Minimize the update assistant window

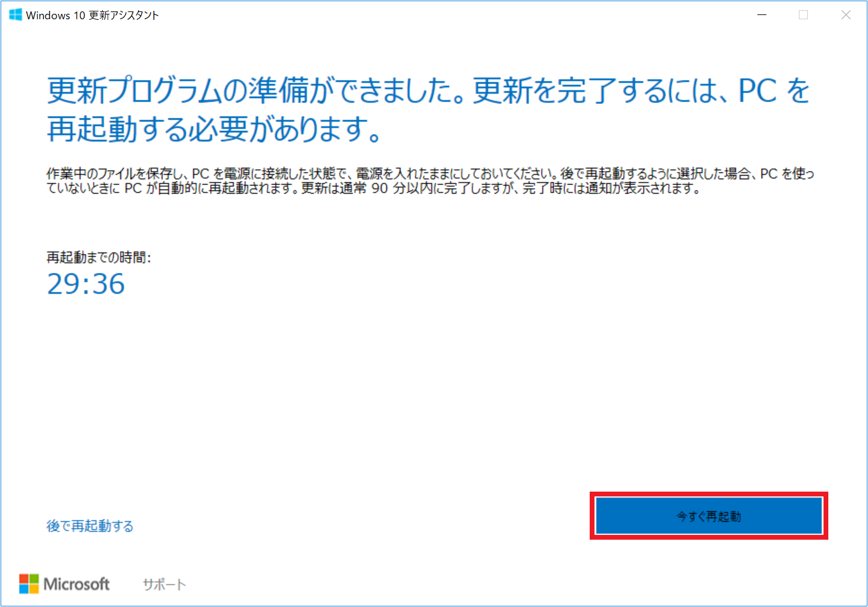point(762,15)
